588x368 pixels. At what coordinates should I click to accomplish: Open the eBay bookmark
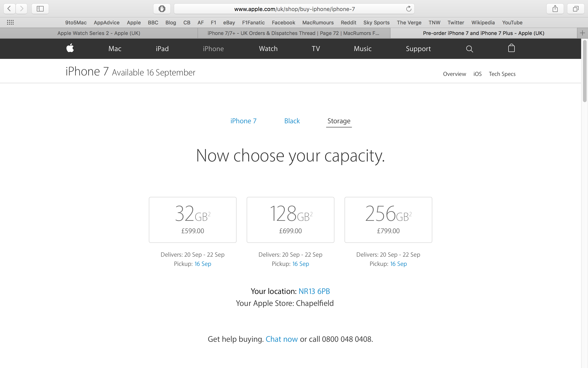coord(229,22)
